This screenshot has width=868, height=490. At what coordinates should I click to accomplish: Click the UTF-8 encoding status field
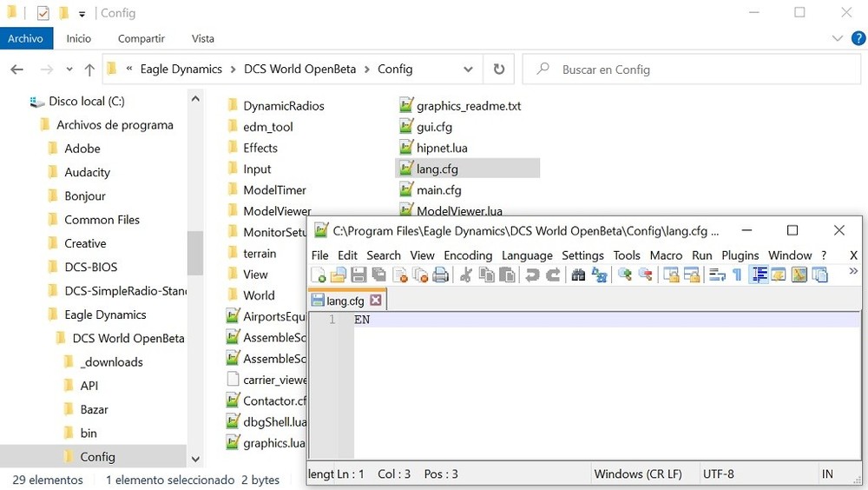coord(719,474)
